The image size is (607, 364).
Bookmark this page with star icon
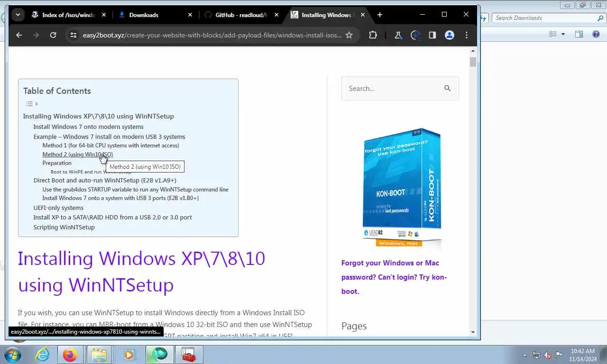click(349, 35)
